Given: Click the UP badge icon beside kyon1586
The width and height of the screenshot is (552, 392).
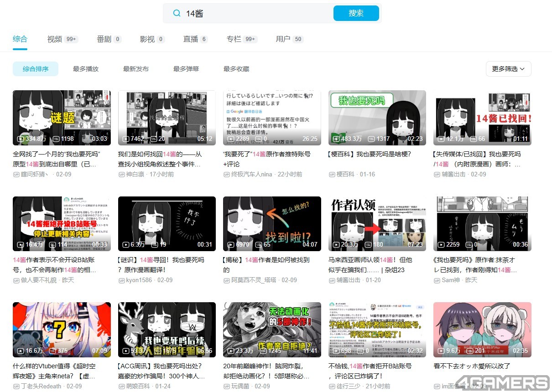Looking at the screenshot, I should pyautogui.click(x=121, y=280).
